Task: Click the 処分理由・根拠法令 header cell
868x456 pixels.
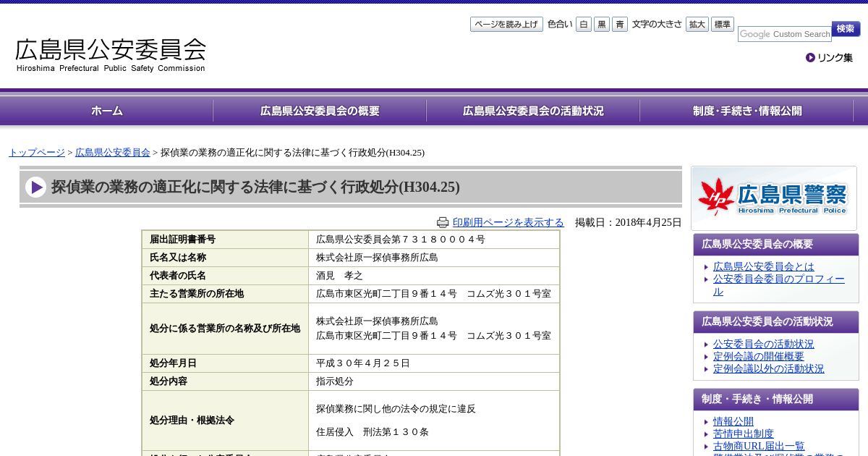Action: (226, 421)
